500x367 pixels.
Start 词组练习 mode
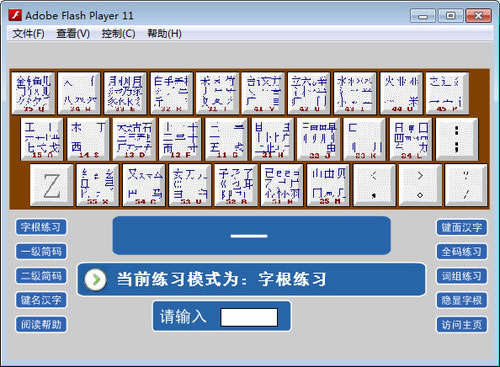462,276
